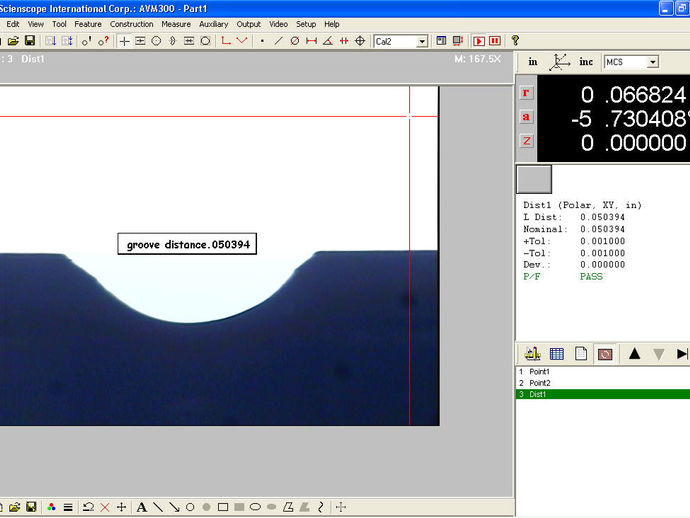Image resolution: width=690 pixels, height=518 pixels.
Task: Select the hollow ellipse annotation tool
Action: pos(255,507)
